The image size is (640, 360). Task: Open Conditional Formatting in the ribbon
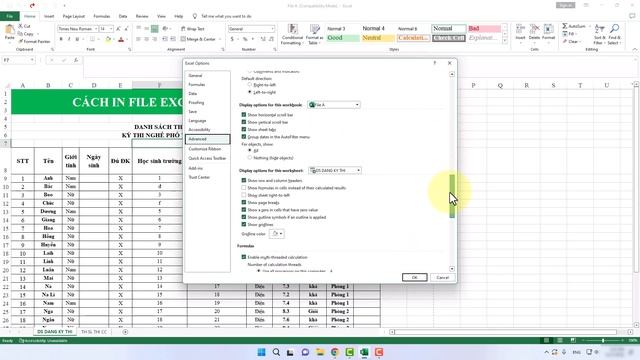tap(292, 34)
